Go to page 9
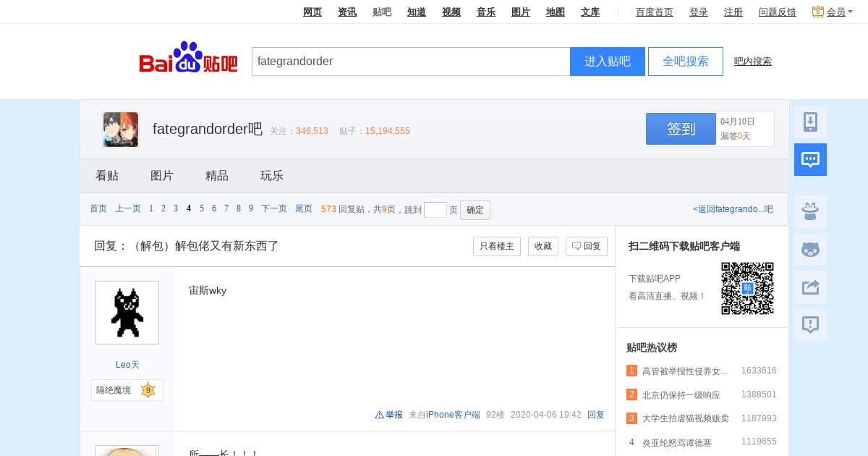 [x=251, y=209]
